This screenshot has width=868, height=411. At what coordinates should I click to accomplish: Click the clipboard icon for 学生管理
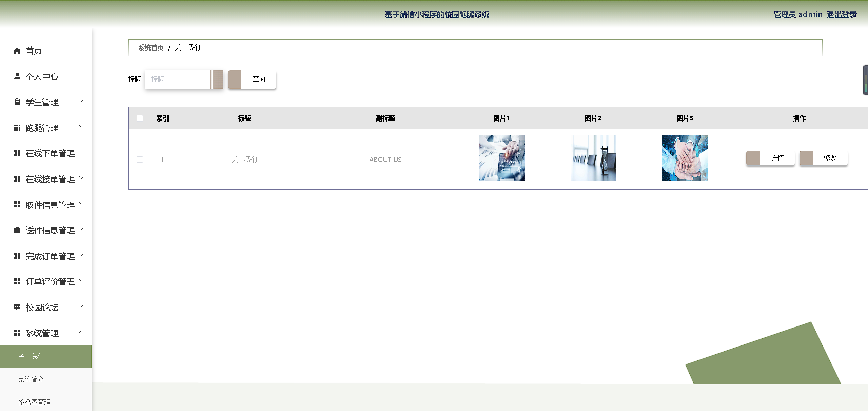click(17, 102)
